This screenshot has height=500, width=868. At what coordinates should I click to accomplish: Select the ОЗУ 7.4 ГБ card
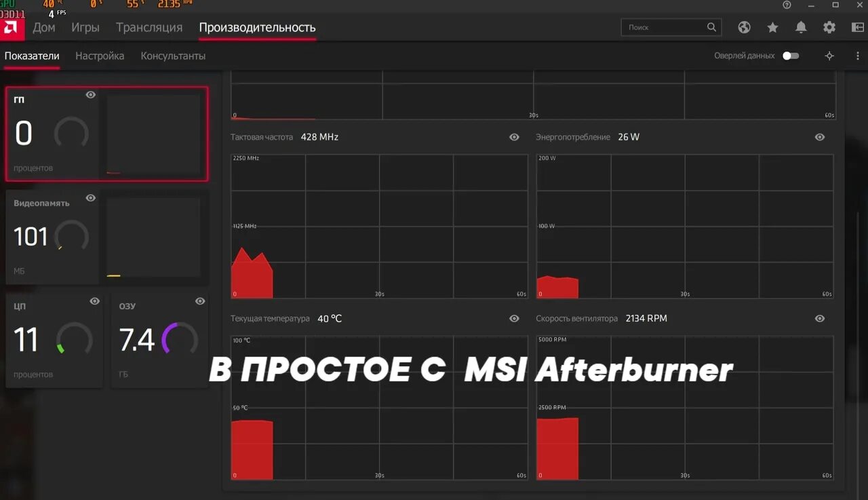coord(159,340)
